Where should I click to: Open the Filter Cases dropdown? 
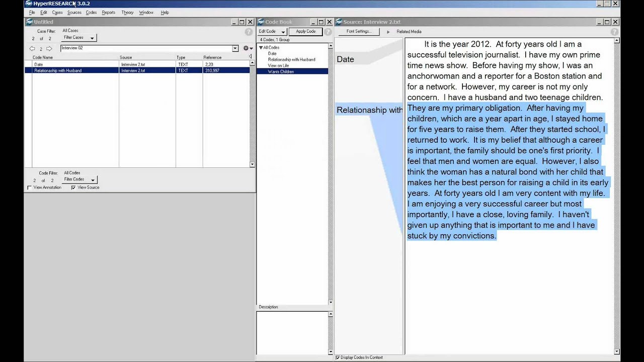(78, 38)
